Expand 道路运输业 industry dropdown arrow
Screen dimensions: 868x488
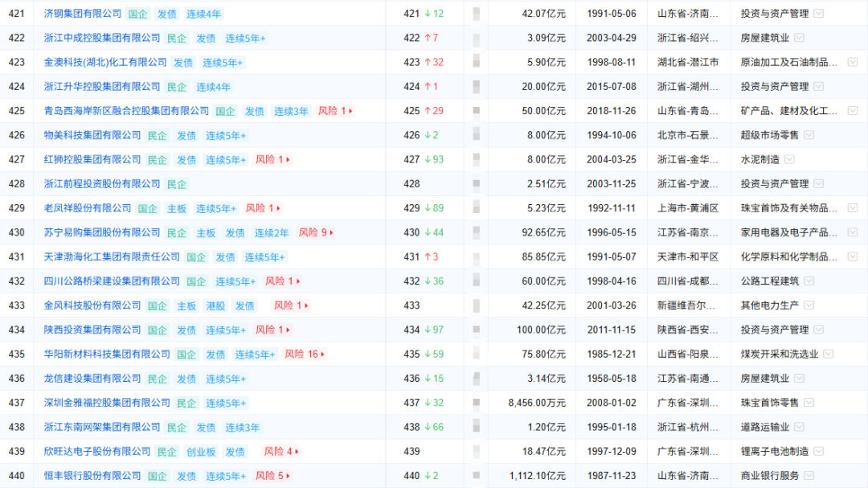(800, 427)
